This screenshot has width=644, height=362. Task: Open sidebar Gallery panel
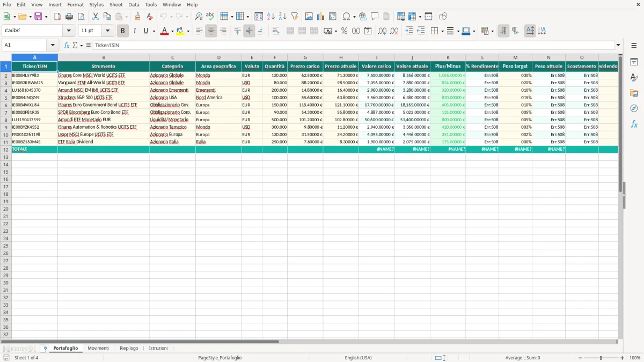pyautogui.click(x=634, y=93)
